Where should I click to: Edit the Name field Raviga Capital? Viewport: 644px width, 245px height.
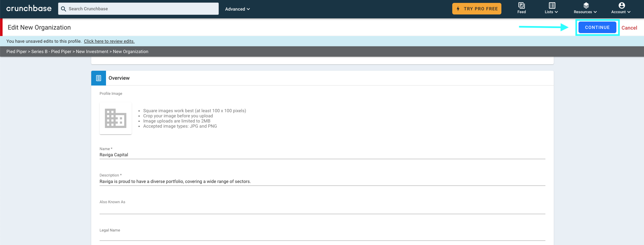coord(322,155)
